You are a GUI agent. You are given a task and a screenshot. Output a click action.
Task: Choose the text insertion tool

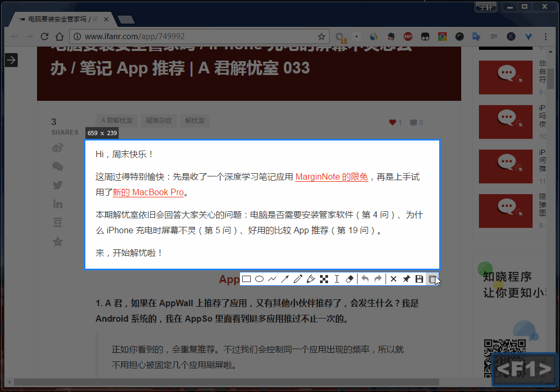click(x=337, y=279)
